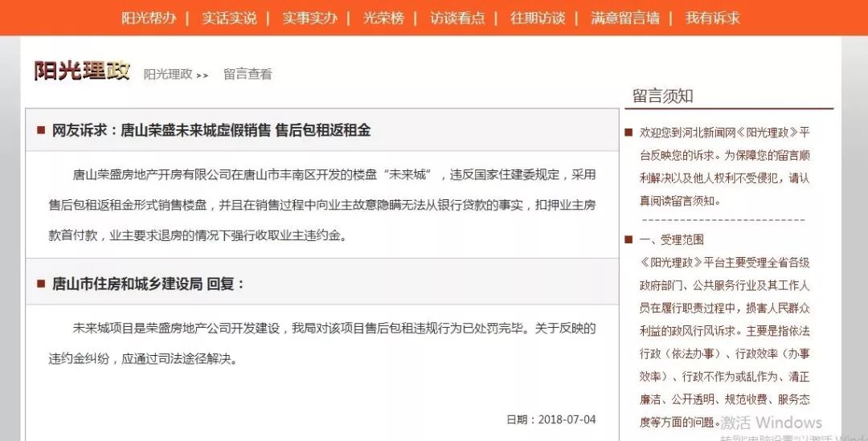The width and height of the screenshot is (868, 441).
Task: Visit the 满意留言墙 page
Action: pyautogui.click(x=625, y=18)
